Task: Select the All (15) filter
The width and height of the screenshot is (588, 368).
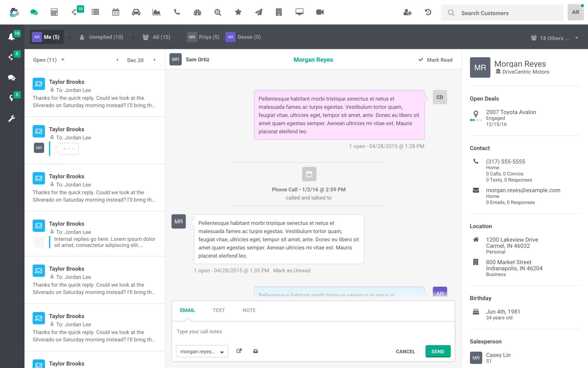Action: tap(156, 37)
